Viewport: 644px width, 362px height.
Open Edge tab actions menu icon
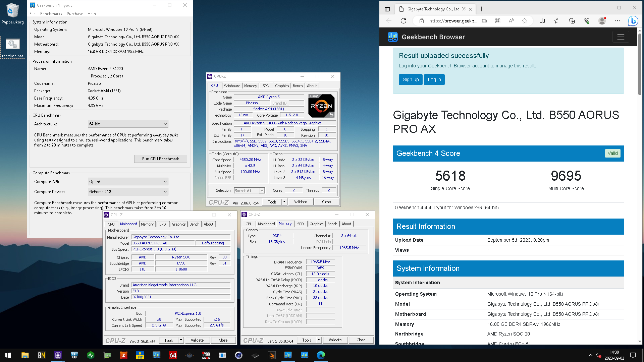387,9
